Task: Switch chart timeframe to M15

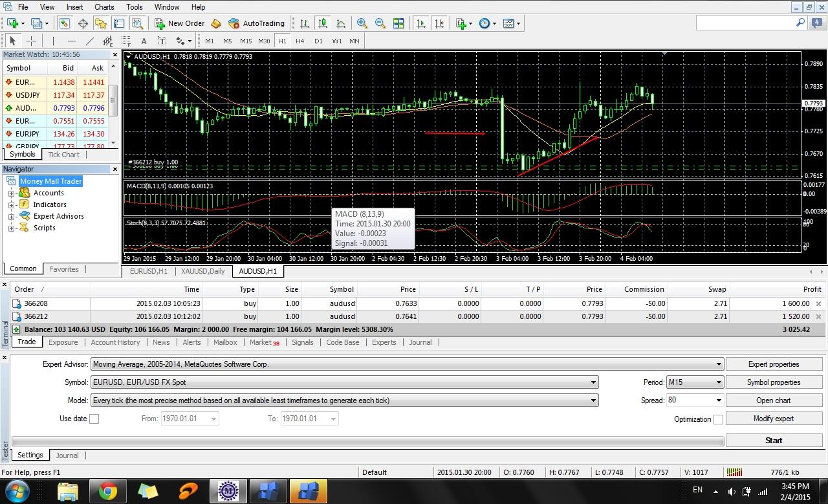Action: [246, 41]
